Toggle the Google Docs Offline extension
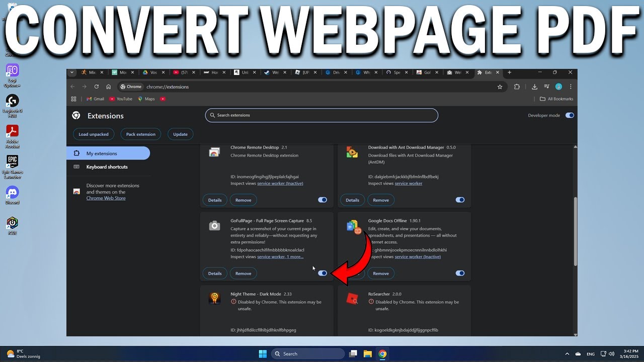Image resolution: width=644 pixels, height=362 pixels. click(460, 273)
